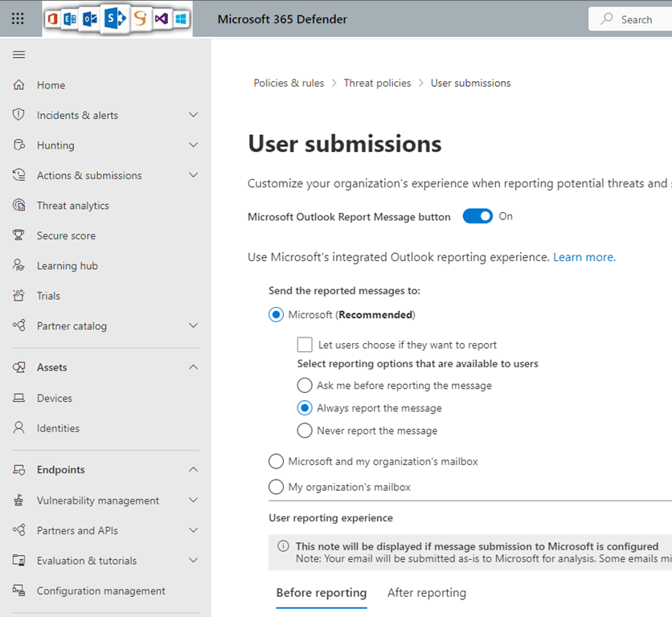The width and height of the screenshot is (672, 617).
Task: Select 'My organization's mailbox' radio option
Action: click(x=276, y=487)
